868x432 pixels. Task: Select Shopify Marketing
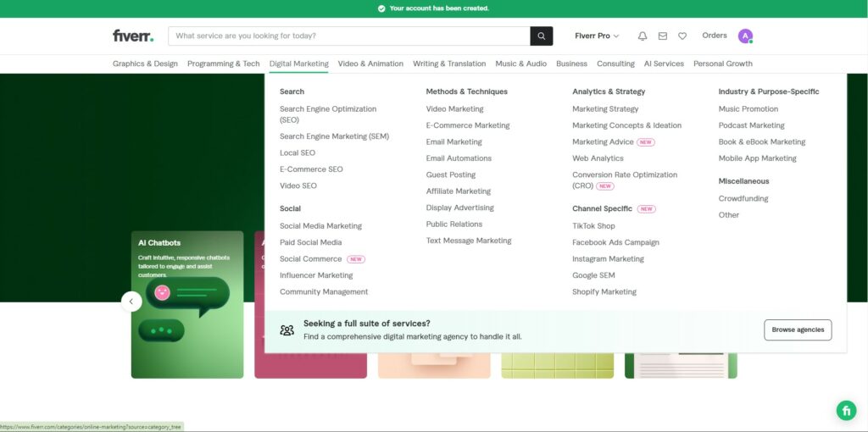604,292
